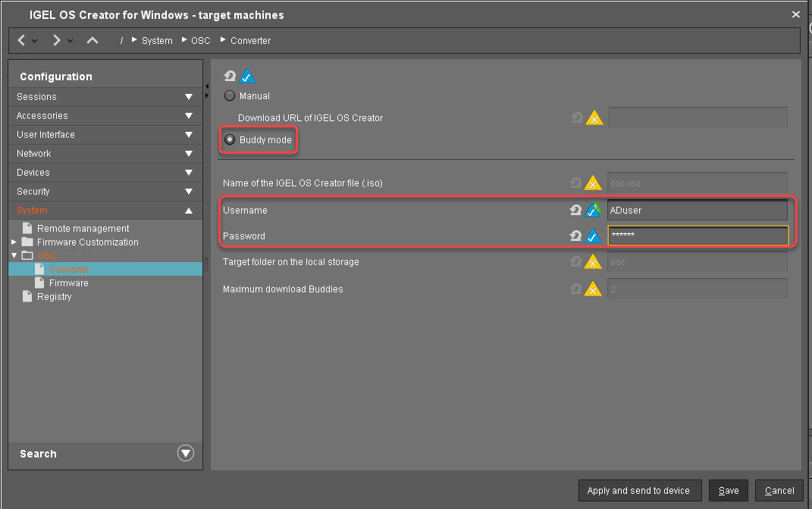This screenshot has width=812, height=509.
Task: Click the warning triangle next to Target folder
Action: click(x=594, y=261)
